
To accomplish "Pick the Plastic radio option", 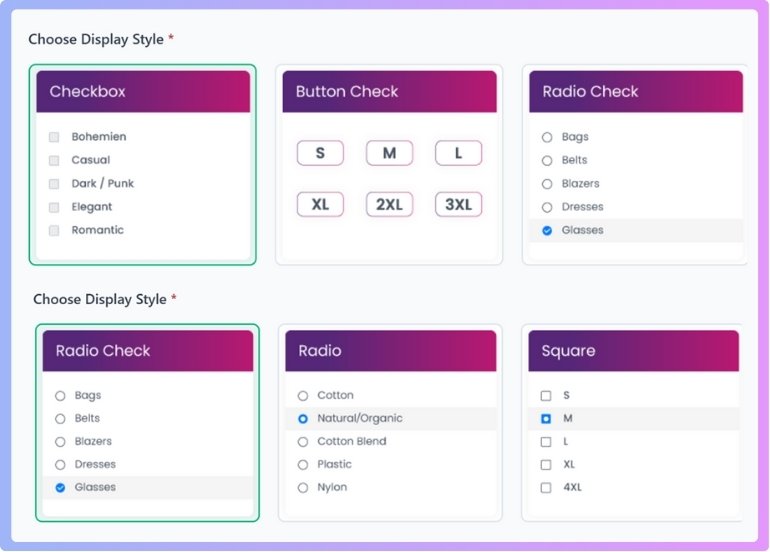I will (303, 465).
